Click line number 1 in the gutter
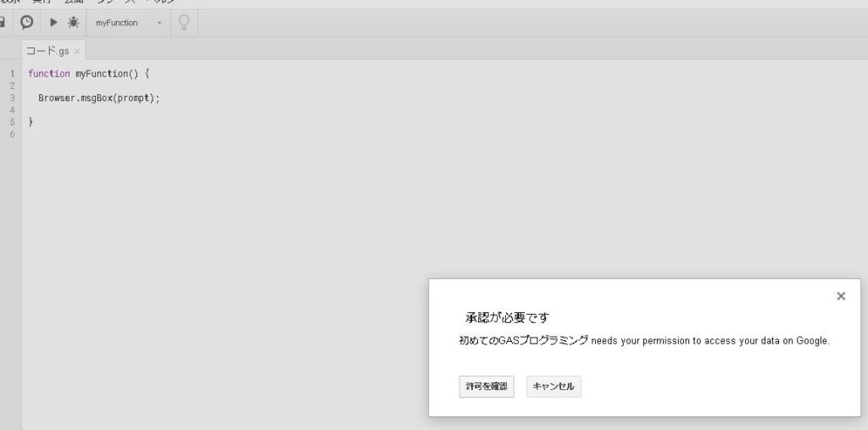 [12, 74]
